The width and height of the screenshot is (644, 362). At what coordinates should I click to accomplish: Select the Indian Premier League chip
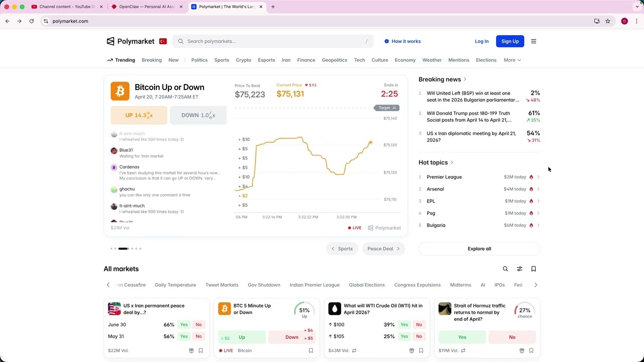click(314, 285)
